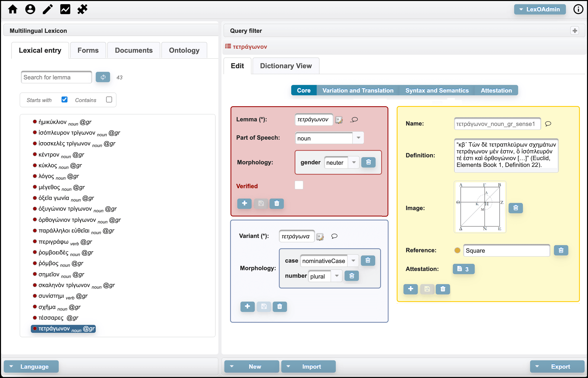The height and width of the screenshot is (378, 588).
Task: Tick the Verified checkbox
Action: coord(299,185)
